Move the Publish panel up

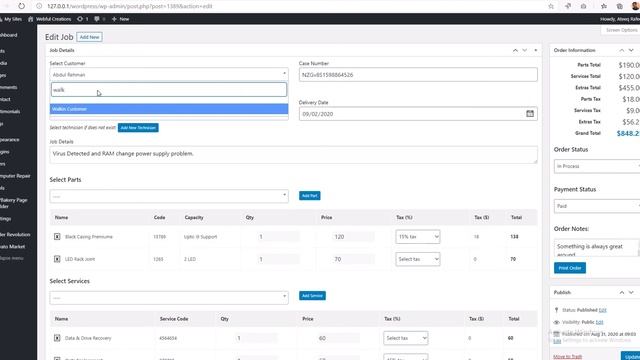tap(622, 293)
